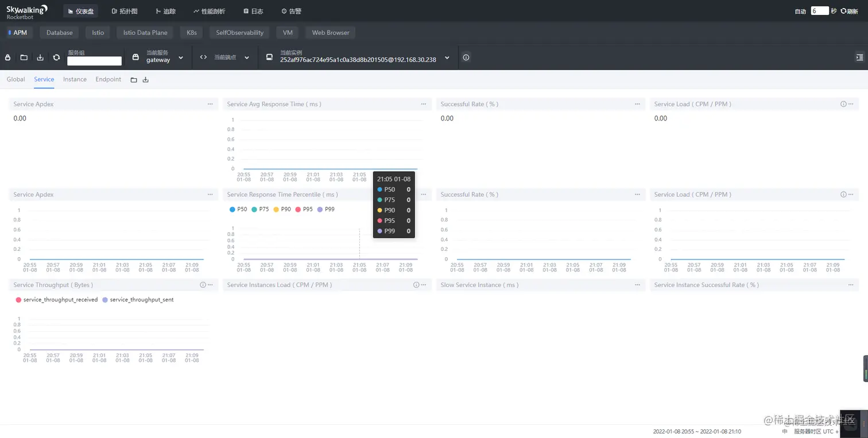Open the 告警 alarm menu
868x438 pixels.
(x=291, y=11)
